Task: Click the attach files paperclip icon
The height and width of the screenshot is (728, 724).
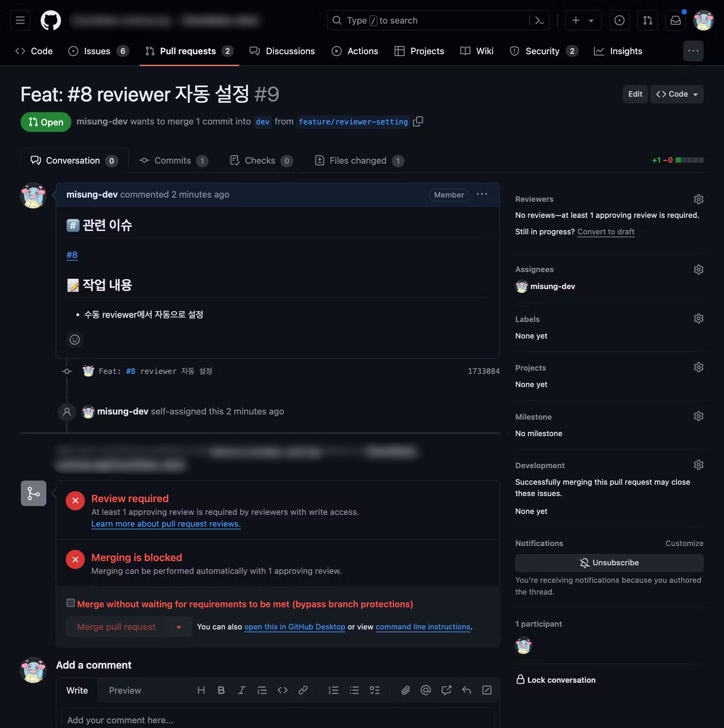Action: coord(405,690)
